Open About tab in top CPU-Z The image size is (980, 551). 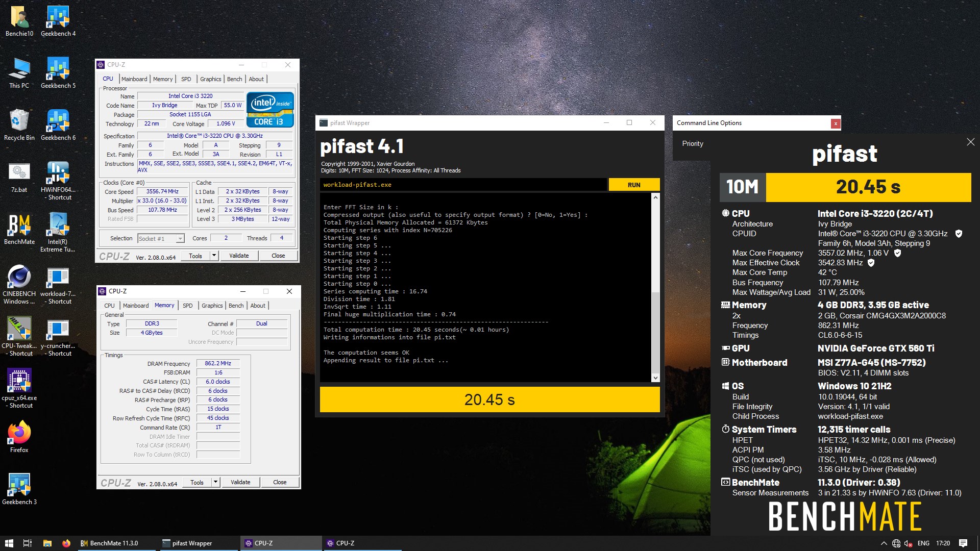pos(256,79)
